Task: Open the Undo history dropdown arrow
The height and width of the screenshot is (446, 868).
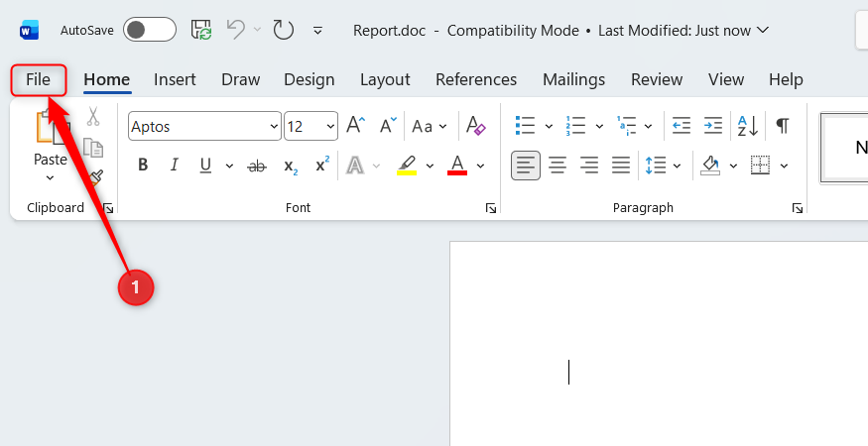Action: point(257,30)
